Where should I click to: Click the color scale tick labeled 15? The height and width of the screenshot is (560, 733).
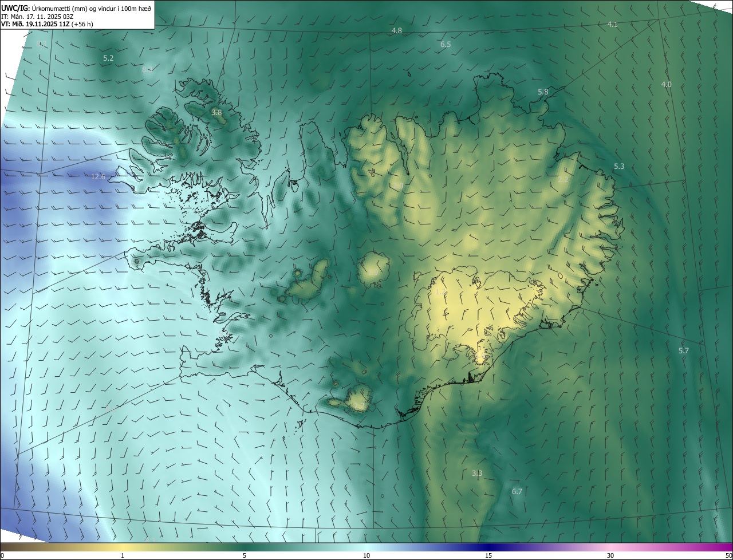coord(488,555)
